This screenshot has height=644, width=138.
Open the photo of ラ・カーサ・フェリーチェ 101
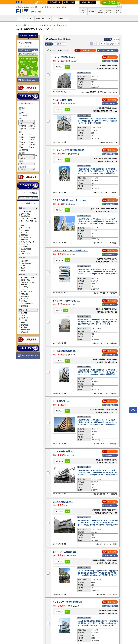coord(64,324)
